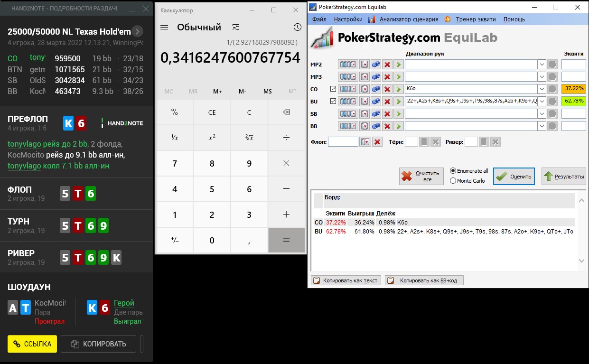Image resolution: width=589 pixels, height=364 pixels.
Task: Expand BB range dropdown
Action: 542,126
